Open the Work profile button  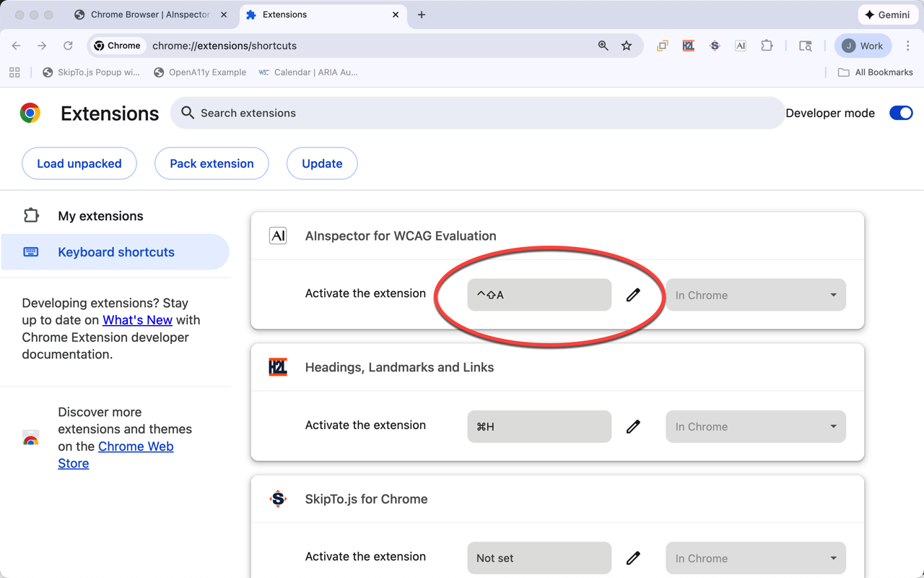863,46
